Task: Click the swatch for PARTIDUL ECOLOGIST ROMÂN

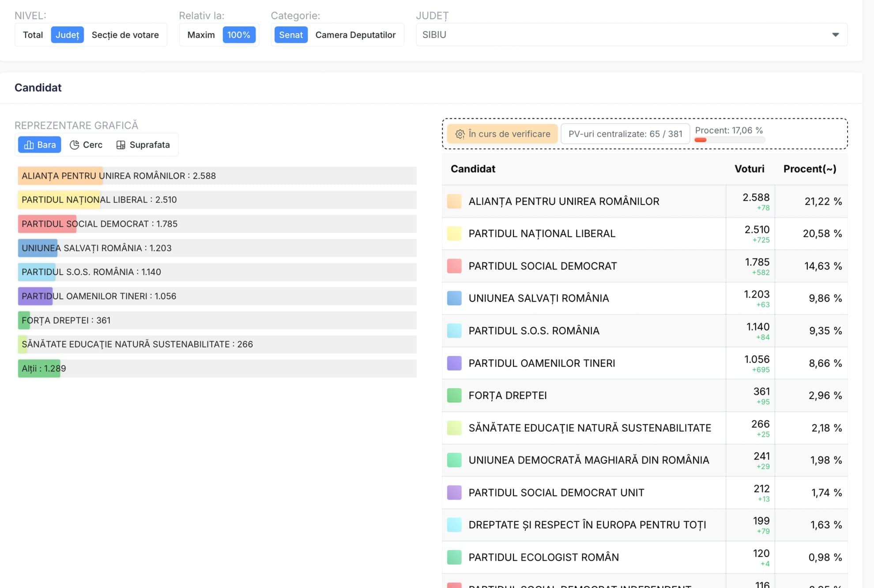Action: (454, 557)
